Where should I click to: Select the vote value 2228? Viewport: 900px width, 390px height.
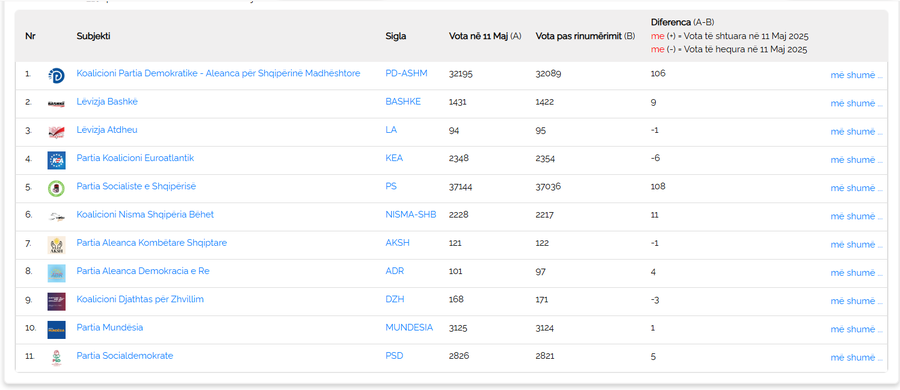click(459, 214)
